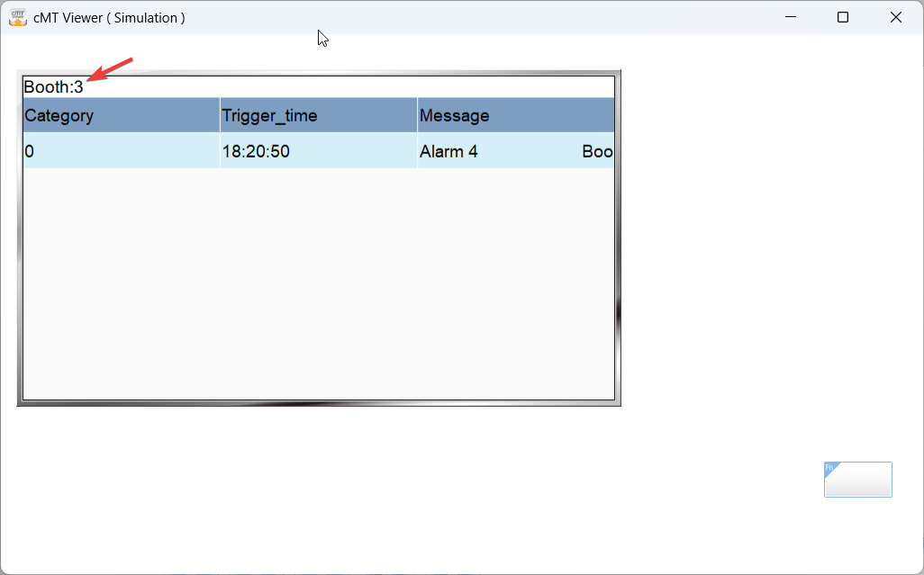Viewport: 924px width, 575px height.
Task: Click the column divider between Trigger_time and Message
Action: tap(417, 115)
